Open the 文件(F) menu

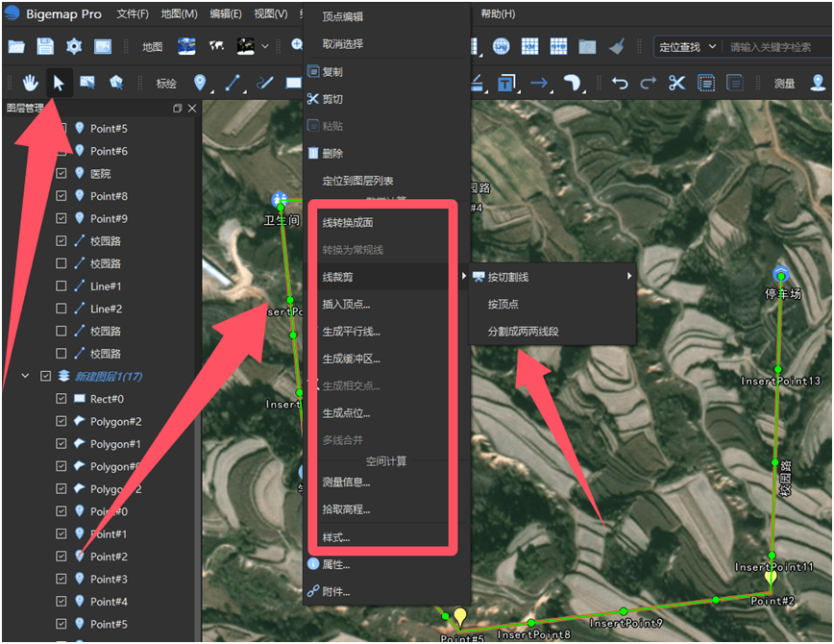[x=133, y=13]
